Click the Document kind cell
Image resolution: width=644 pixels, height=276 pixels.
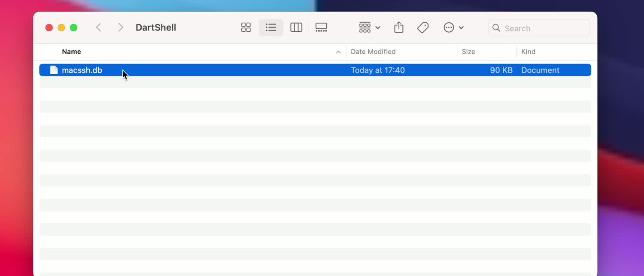pyautogui.click(x=540, y=70)
